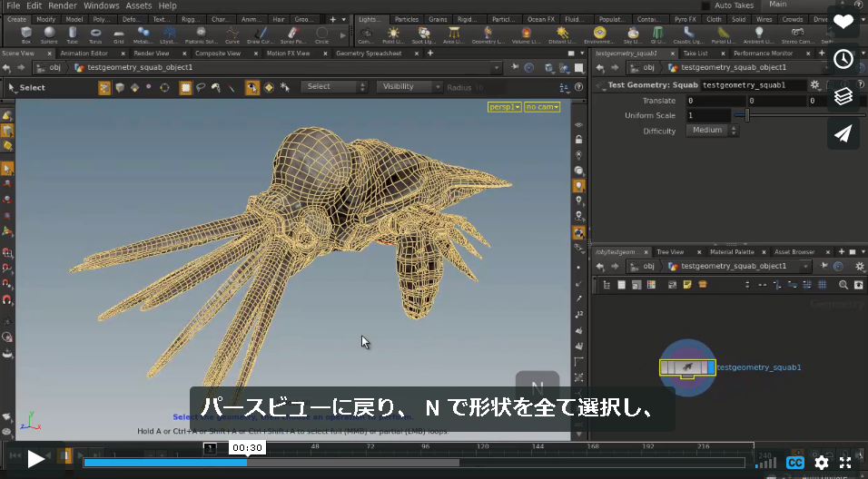Viewport: 868px width, 479px height.
Task: Play the video
Action: click(x=36, y=458)
